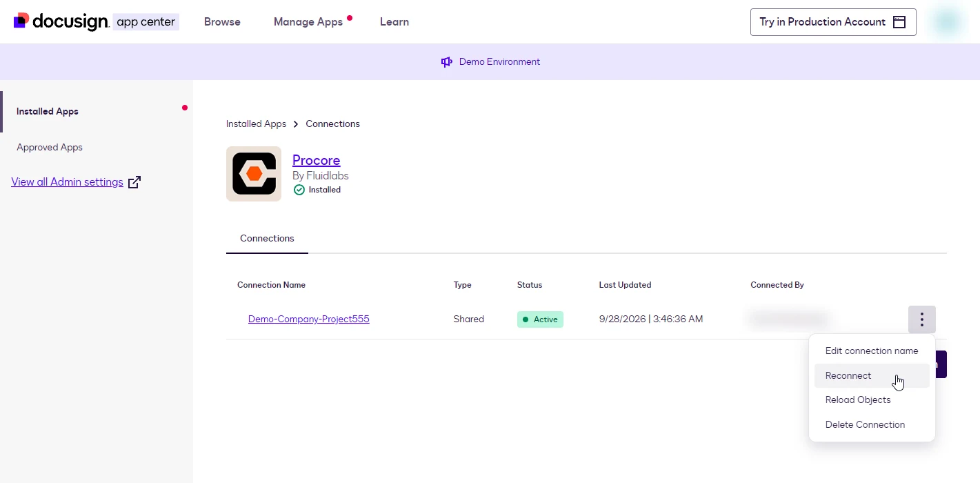Open the user profile avatar
The width and height of the screenshot is (980, 483).
[x=947, y=22]
